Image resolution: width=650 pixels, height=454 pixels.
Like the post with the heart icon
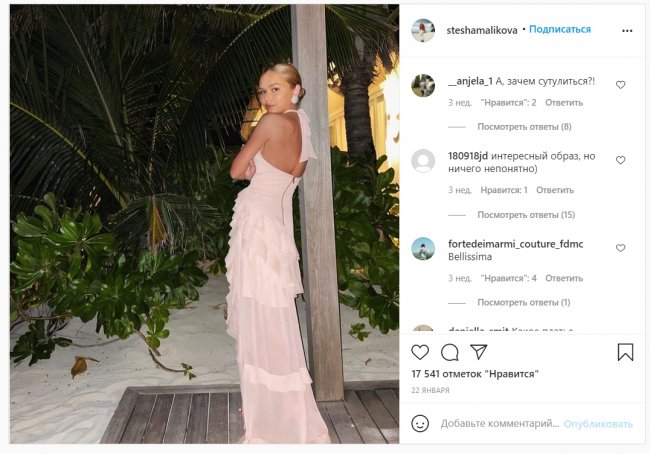420,352
